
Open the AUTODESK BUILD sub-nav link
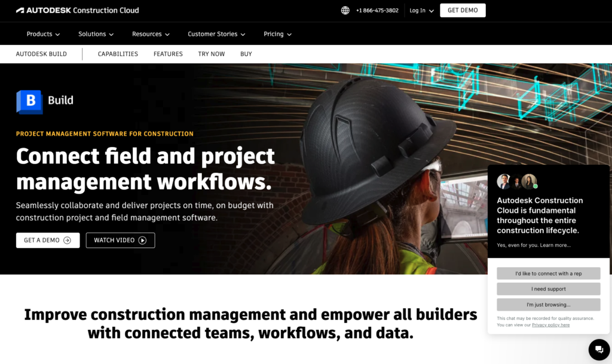tap(41, 54)
